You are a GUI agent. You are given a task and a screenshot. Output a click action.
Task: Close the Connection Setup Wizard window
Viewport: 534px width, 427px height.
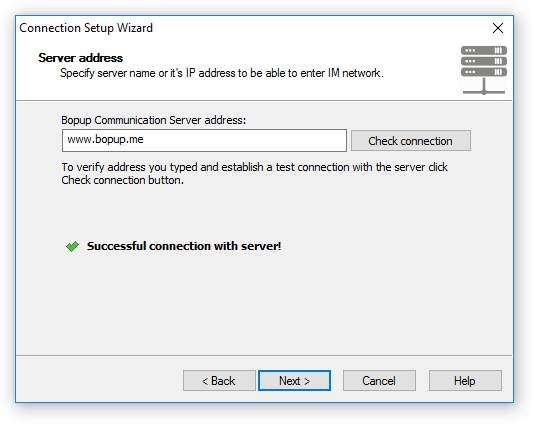(x=498, y=28)
